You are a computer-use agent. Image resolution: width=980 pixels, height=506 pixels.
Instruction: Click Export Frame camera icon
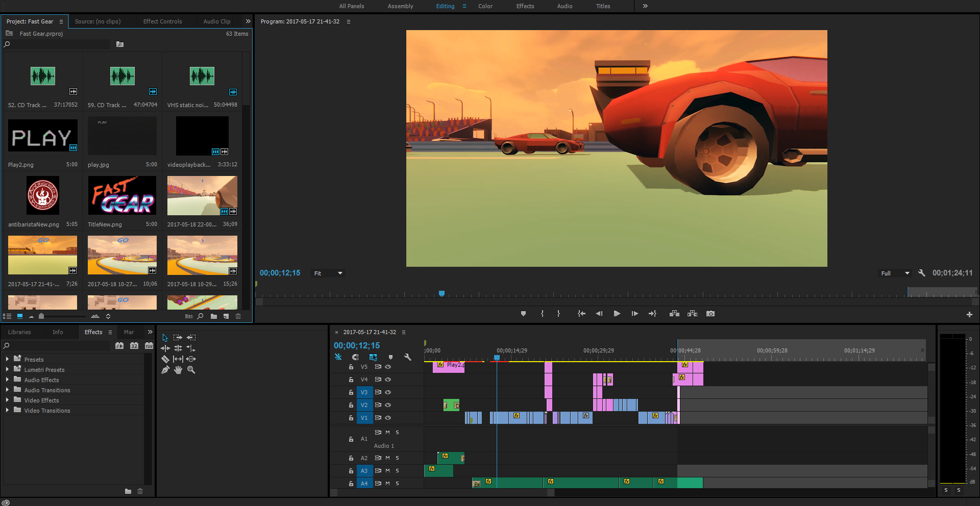[x=710, y=314]
